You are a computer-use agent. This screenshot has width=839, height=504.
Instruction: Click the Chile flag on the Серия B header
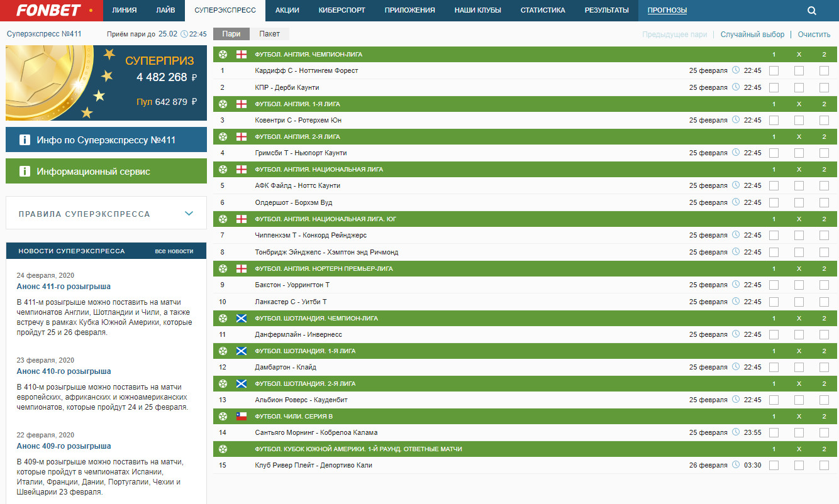241,416
